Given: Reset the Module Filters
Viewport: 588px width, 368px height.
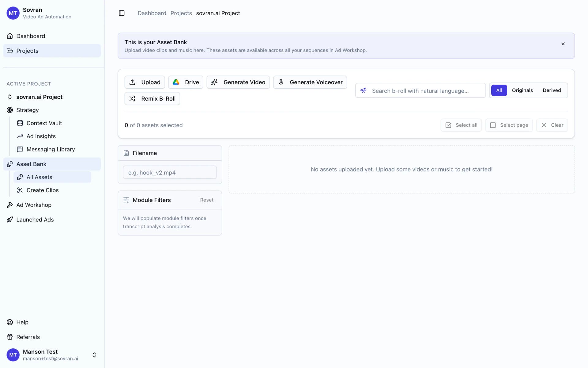Looking at the screenshot, I should coord(207,200).
